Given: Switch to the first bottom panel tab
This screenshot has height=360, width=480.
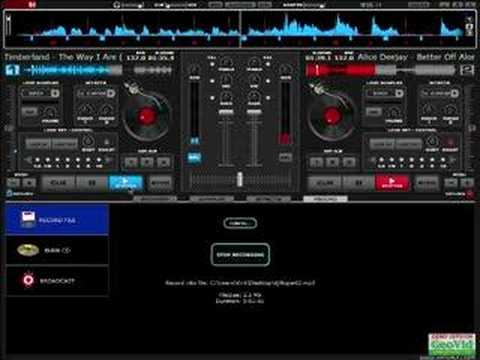Looking at the screenshot, I should [155, 199].
